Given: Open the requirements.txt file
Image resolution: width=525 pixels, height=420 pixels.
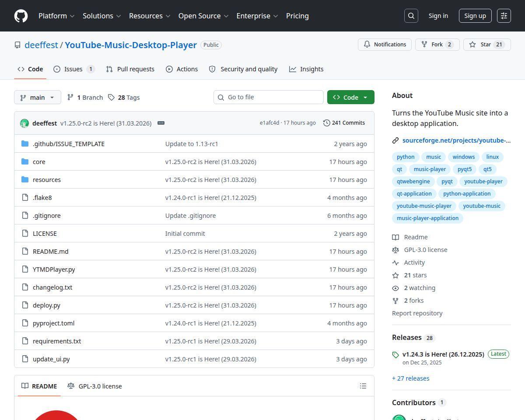Looking at the screenshot, I should click(x=57, y=341).
